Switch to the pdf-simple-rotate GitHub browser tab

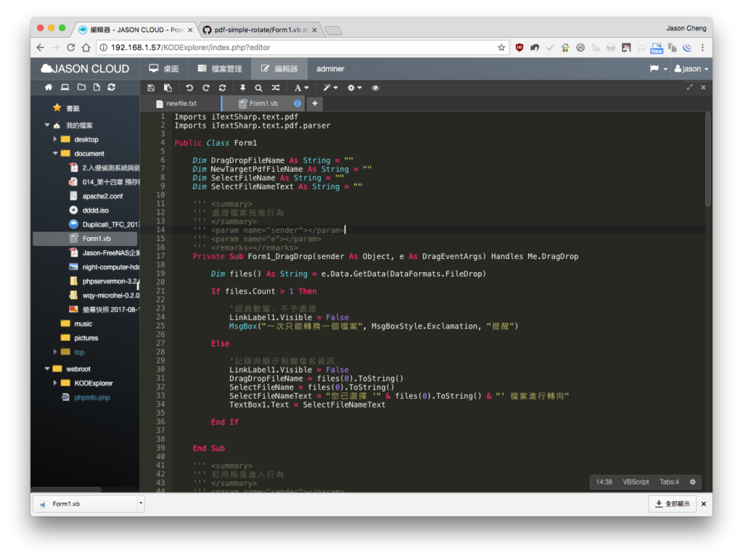coord(260,30)
